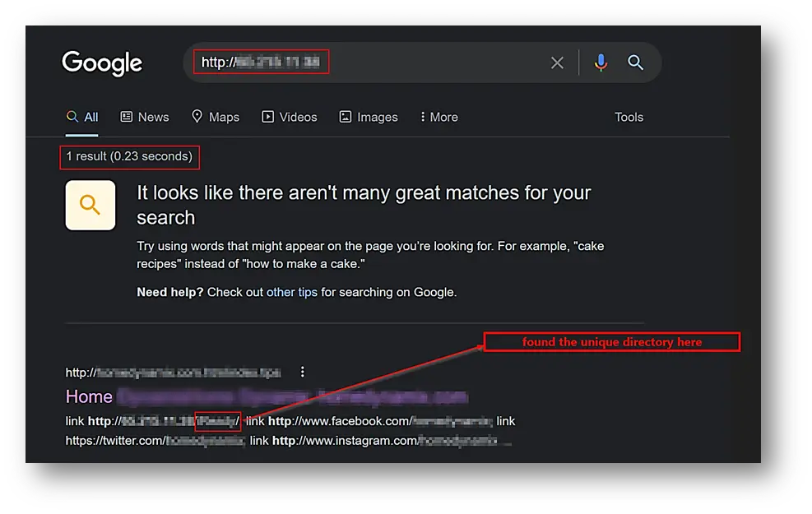Open the Tools filter options
This screenshot has height=514, width=812.
pyautogui.click(x=629, y=117)
